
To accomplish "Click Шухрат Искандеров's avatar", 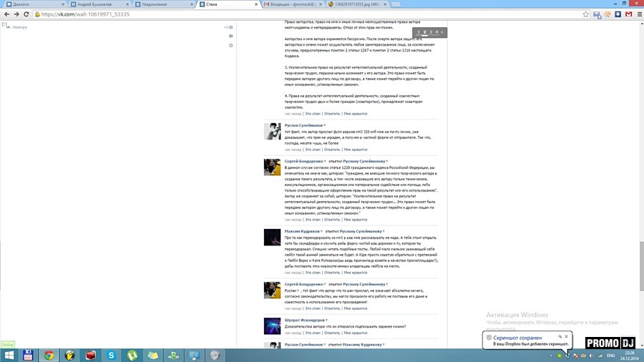I will pos(272,326).
